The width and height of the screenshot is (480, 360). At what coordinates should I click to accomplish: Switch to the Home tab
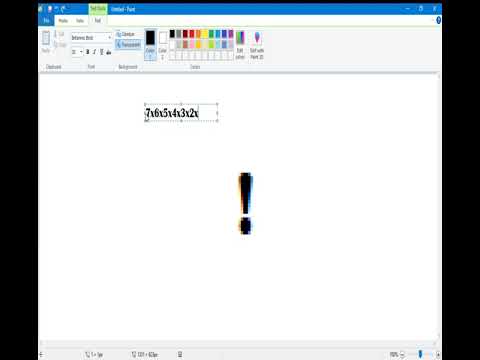(x=63, y=21)
